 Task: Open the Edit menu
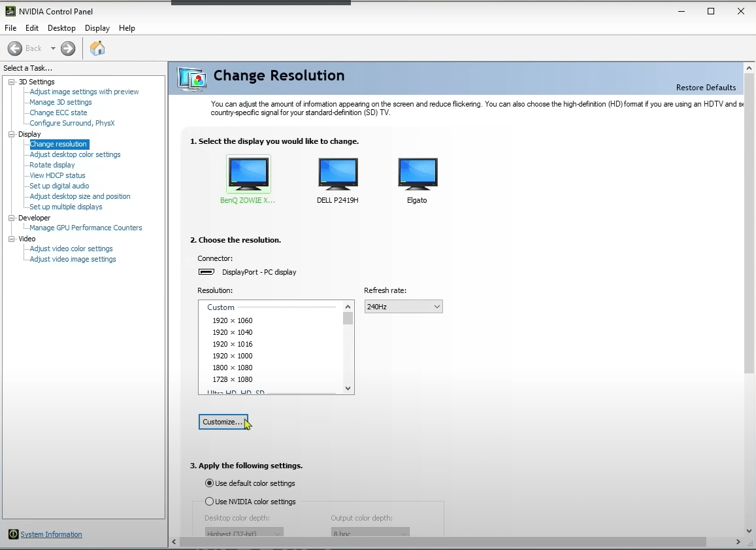pyautogui.click(x=32, y=28)
